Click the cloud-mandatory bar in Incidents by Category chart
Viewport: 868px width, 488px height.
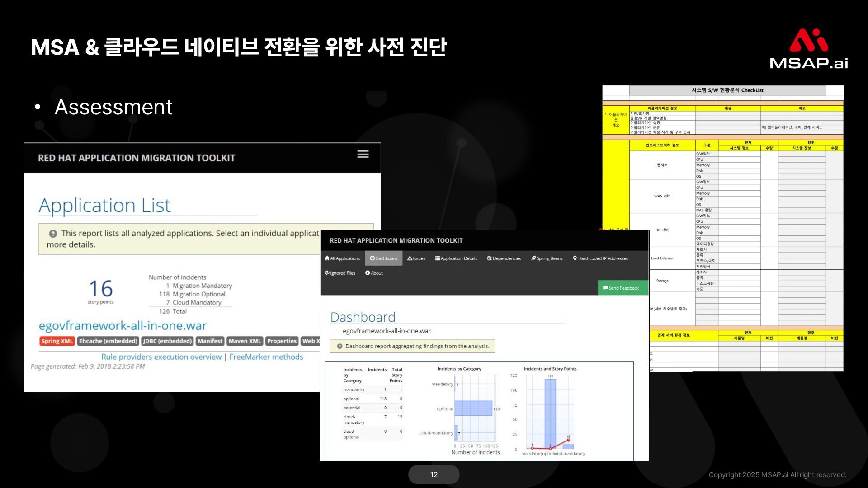(x=456, y=433)
